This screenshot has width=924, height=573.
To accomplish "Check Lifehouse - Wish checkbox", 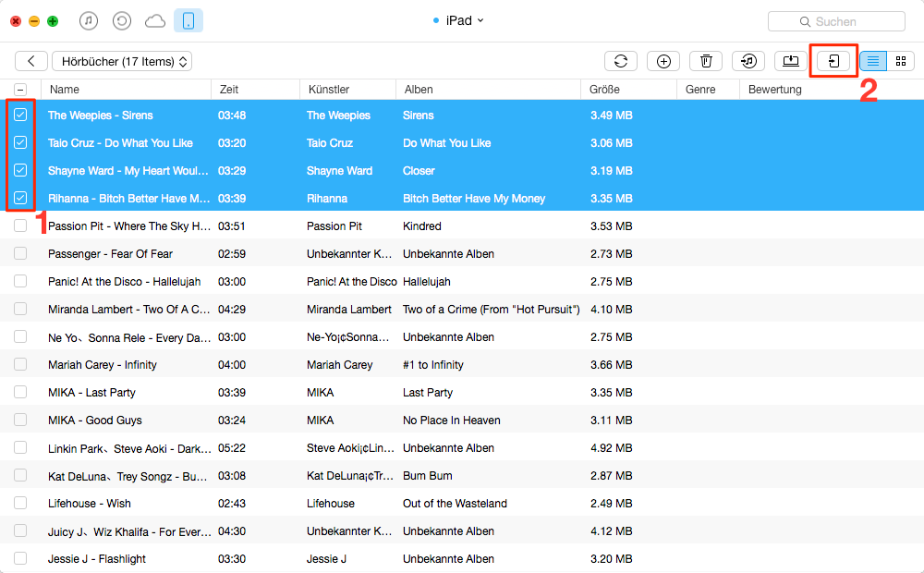I will tap(20, 503).
